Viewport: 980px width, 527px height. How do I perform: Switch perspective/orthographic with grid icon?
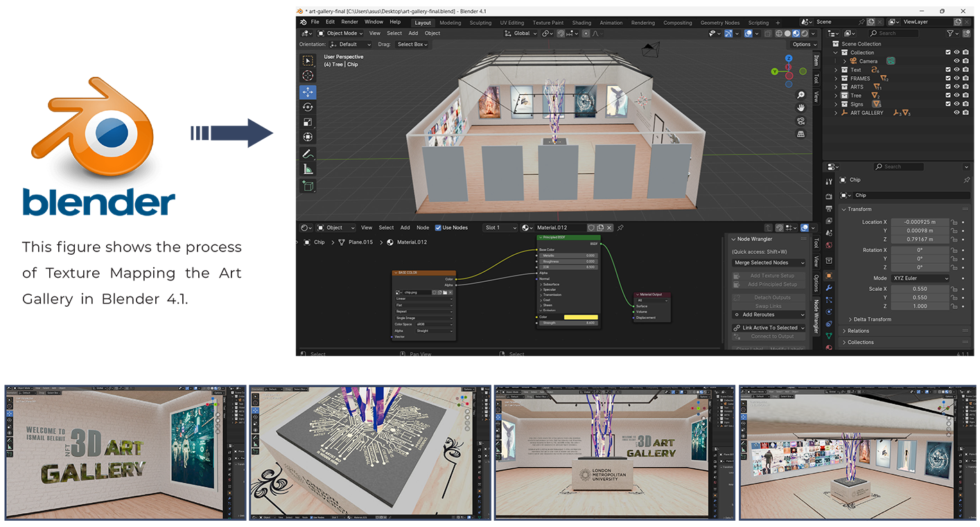tap(801, 134)
